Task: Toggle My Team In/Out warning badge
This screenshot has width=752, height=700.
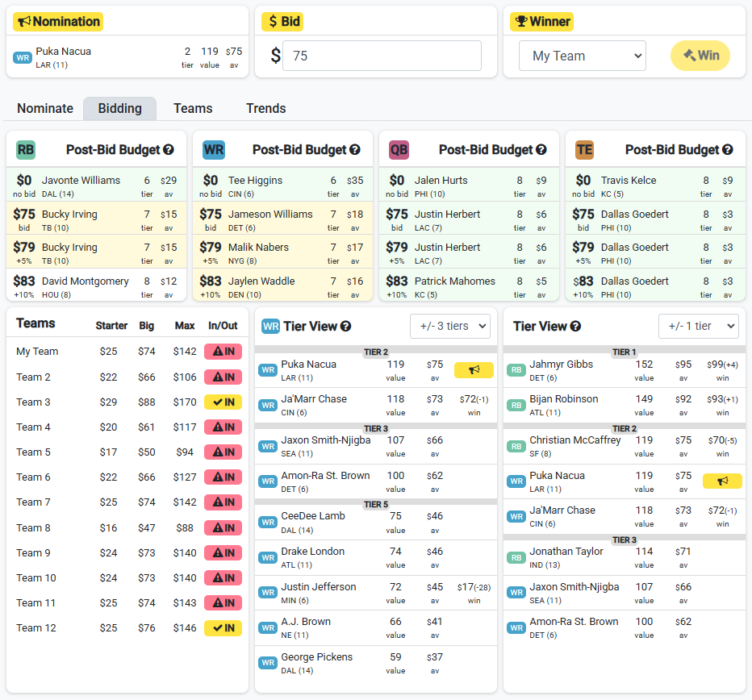Action: tap(223, 352)
